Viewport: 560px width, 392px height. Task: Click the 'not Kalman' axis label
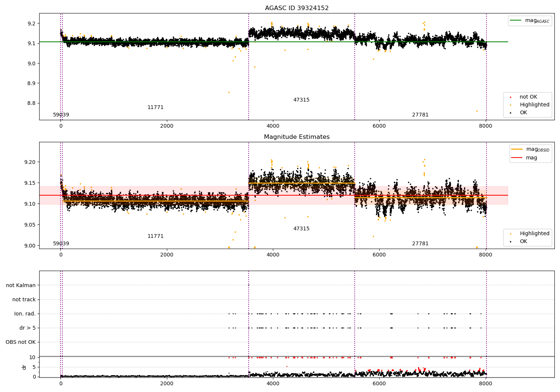21,286
